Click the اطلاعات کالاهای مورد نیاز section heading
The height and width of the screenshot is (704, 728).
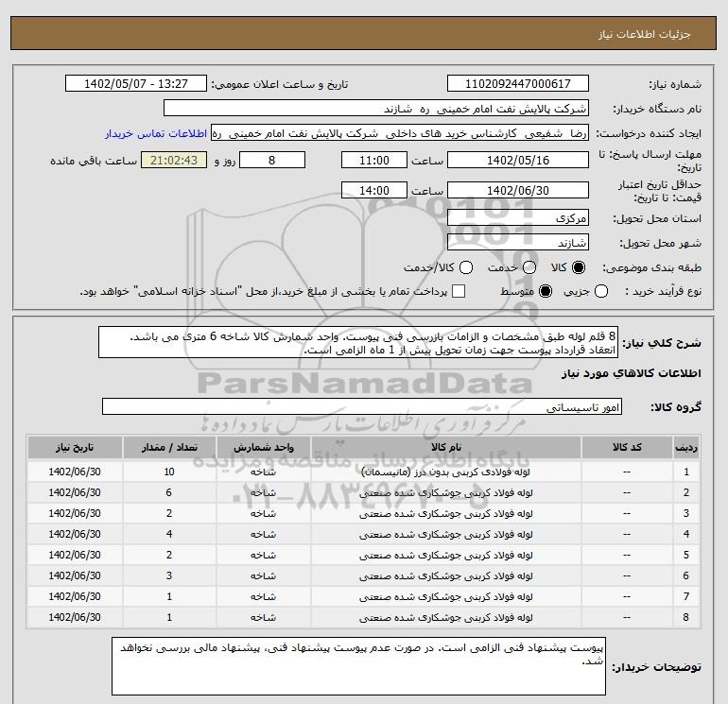pos(632,373)
